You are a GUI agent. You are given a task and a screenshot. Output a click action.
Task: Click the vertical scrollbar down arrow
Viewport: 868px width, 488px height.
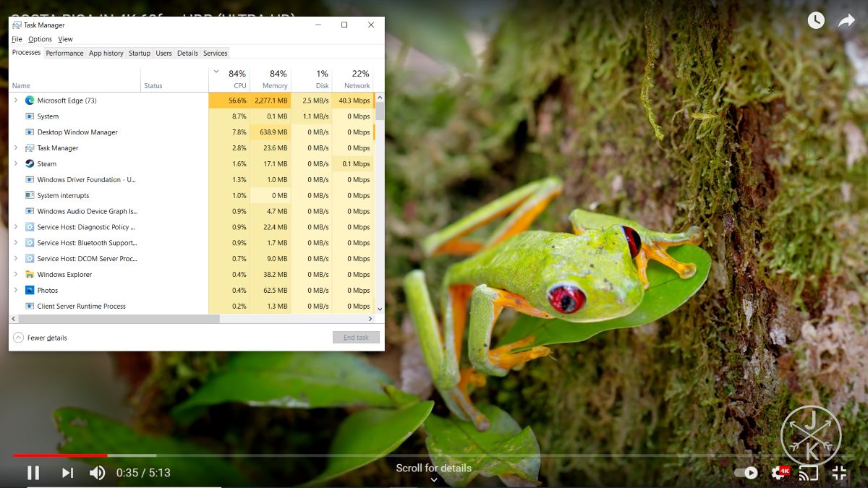(x=380, y=309)
